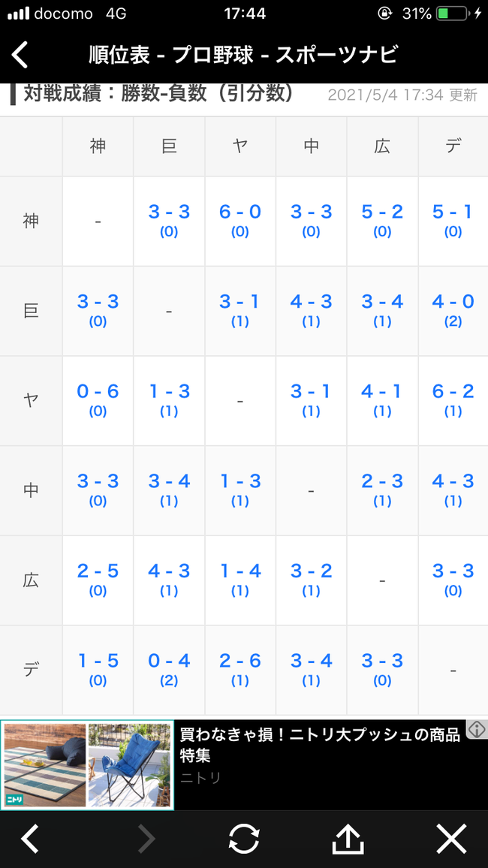The height and width of the screenshot is (868, 488).
Task: Tap the reload page icon
Action: coord(244,839)
